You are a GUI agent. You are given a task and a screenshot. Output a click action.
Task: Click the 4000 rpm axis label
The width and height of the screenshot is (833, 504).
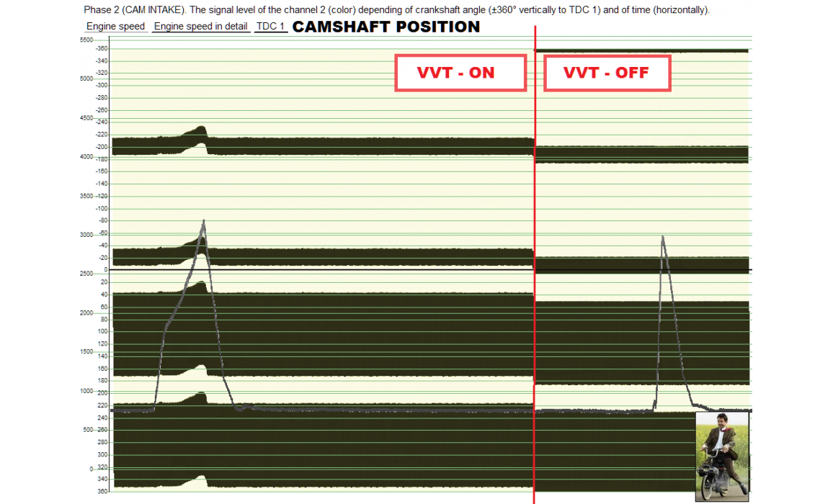86,157
